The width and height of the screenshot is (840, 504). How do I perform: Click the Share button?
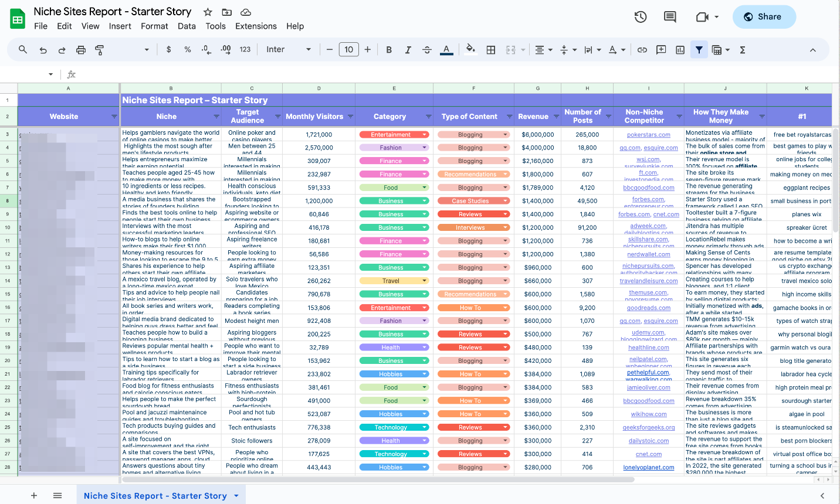click(x=764, y=17)
